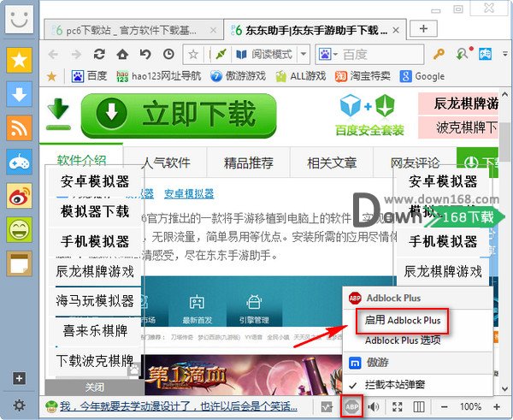The height and width of the screenshot is (420, 513).
Task: Open the Baidu search engine dropdown
Action: coord(327,55)
